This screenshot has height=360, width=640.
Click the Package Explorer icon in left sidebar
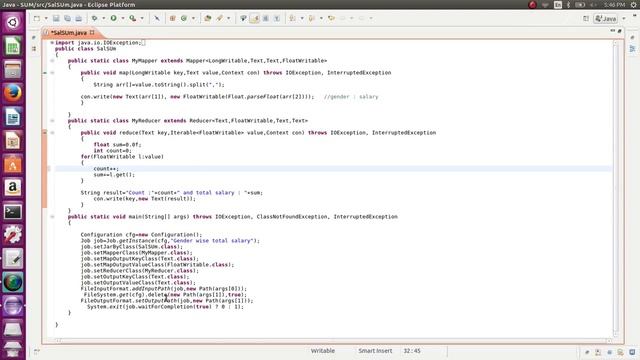coord(34,49)
